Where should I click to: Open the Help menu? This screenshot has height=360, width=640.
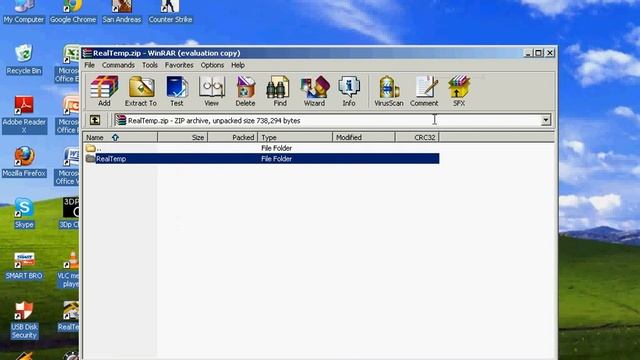coord(238,65)
